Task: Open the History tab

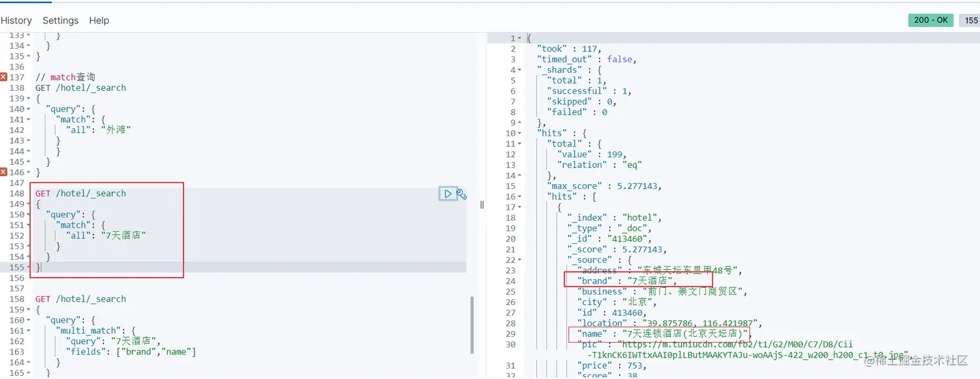Action: [16, 20]
